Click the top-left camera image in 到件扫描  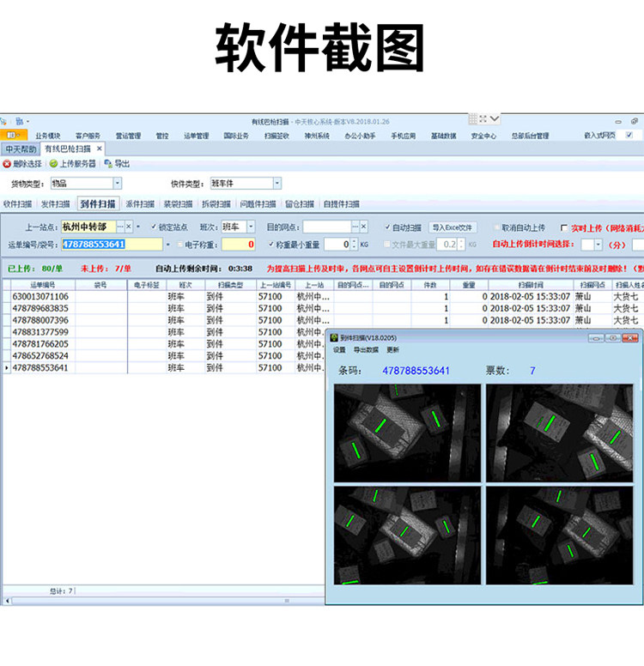[407, 433]
